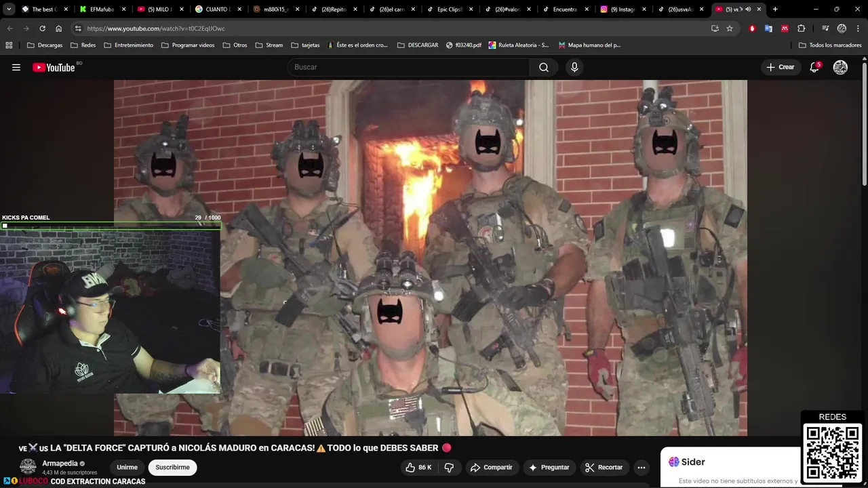Open the Chrome three-dot menu
Viewport: 868px width, 488px height.
pos(857,28)
